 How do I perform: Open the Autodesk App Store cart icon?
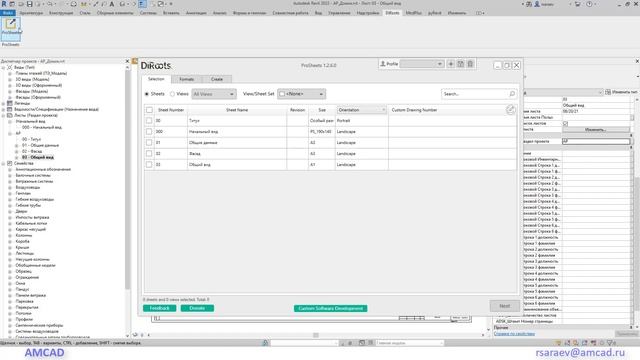pyautogui.click(x=578, y=4)
